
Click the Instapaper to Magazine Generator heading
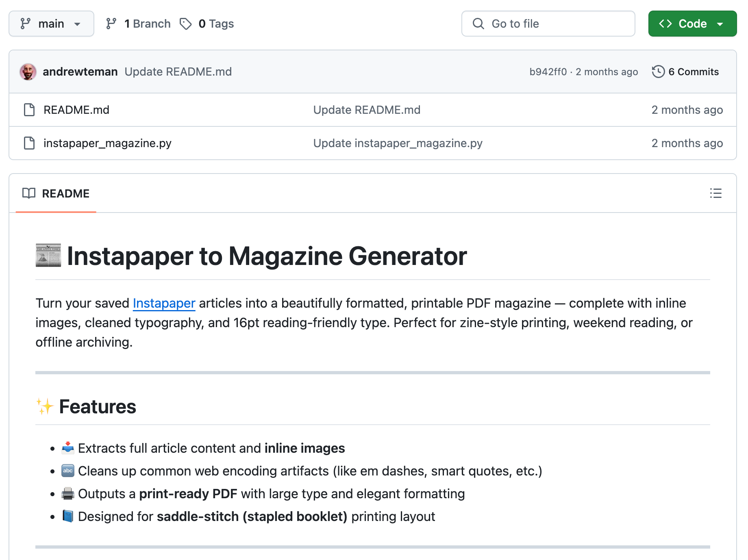267,256
